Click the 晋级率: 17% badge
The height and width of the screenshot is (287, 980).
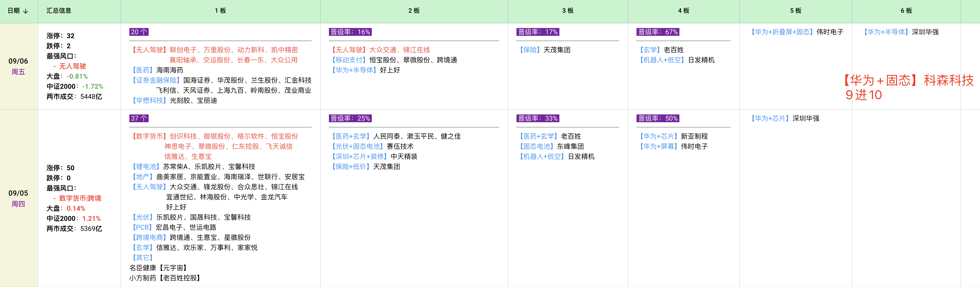(x=538, y=32)
